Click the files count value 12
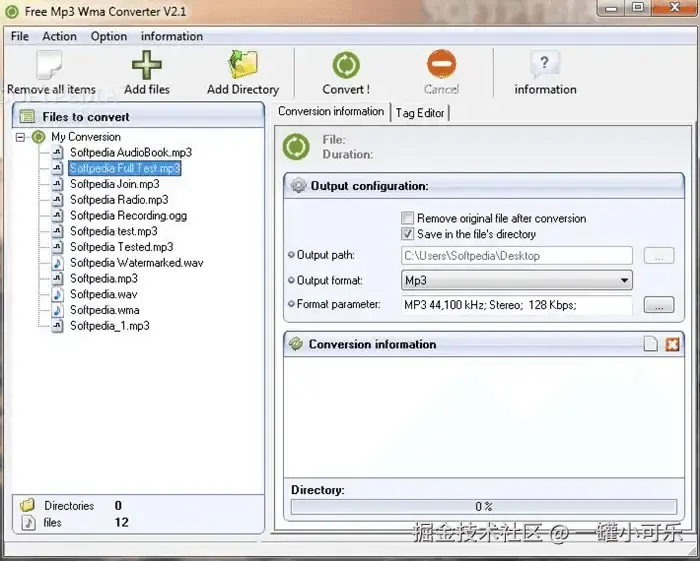Viewport: 700px width, 561px height. tap(121, 522)
